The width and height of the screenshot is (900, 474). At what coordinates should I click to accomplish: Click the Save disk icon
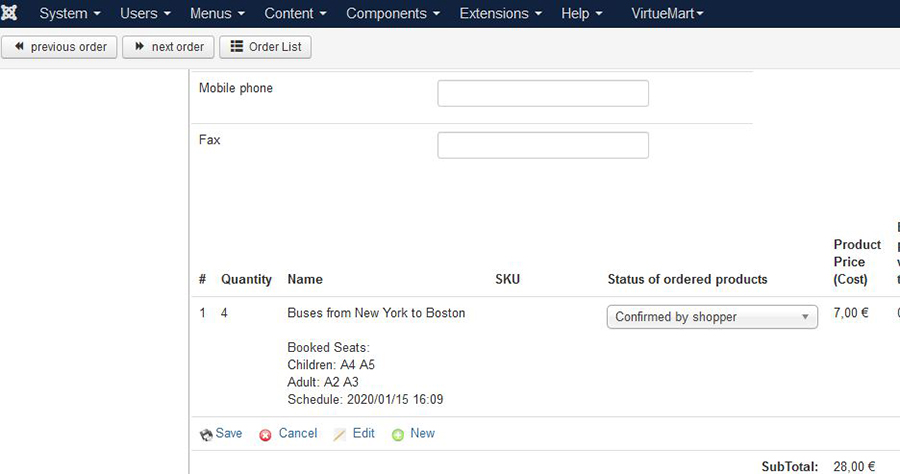point(206,435)
